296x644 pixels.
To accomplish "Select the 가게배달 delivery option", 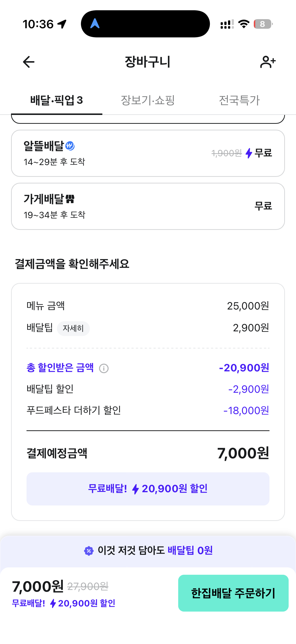I will (x=148, y=206).
